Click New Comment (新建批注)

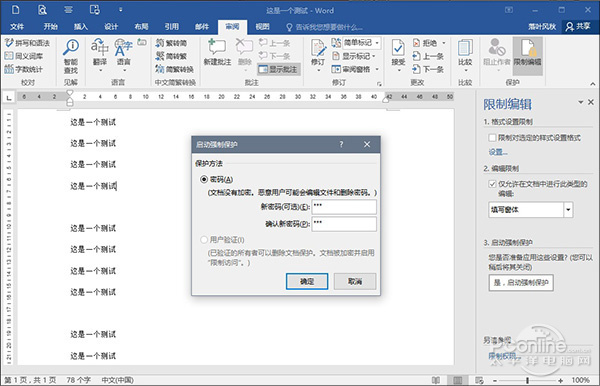[217, 52]
